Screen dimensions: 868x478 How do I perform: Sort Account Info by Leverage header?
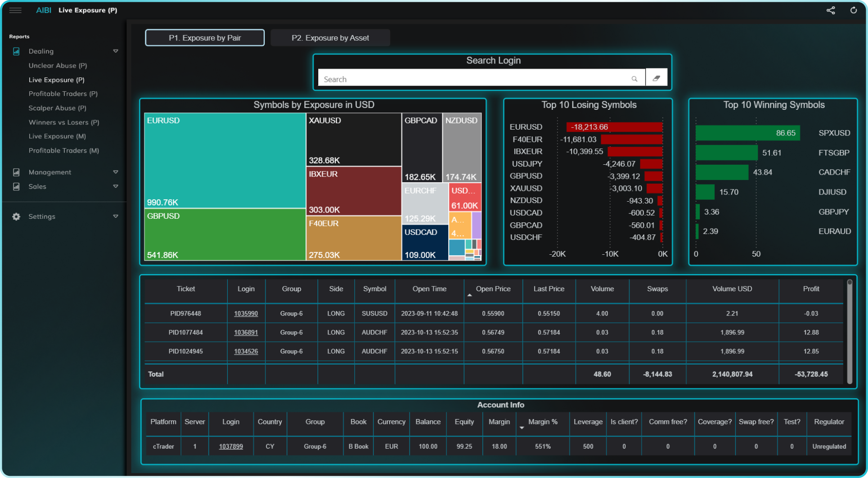588,422
